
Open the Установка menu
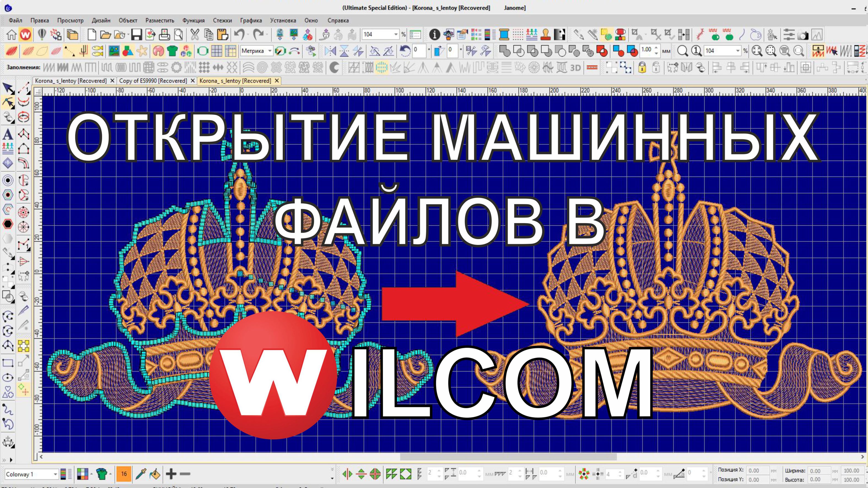pyautogui.click(x=283, y=20)
